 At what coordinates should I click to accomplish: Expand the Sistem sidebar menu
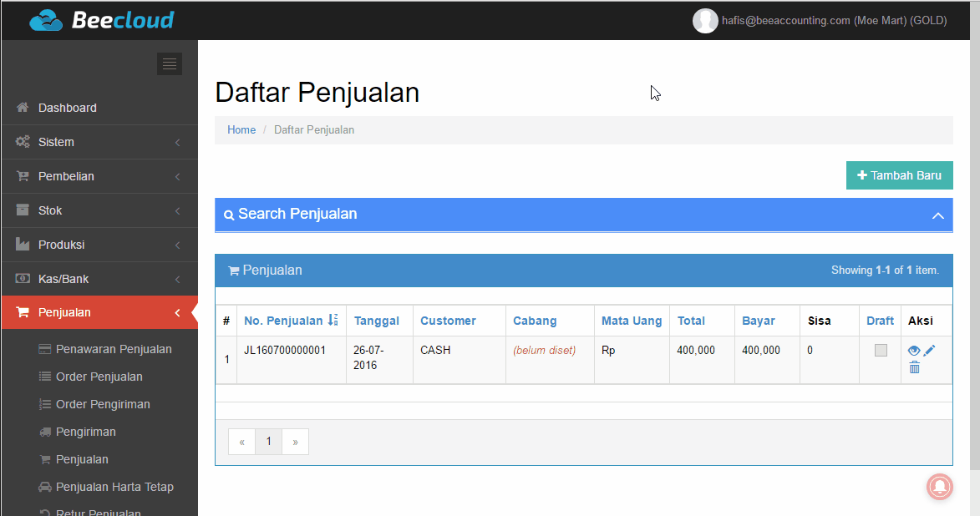point(56,142)
